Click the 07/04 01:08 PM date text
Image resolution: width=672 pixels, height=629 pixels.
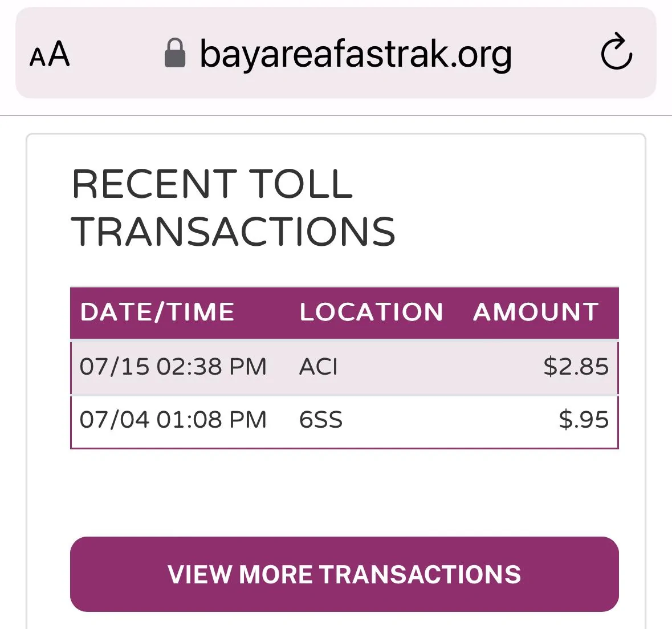pos(173,420)
